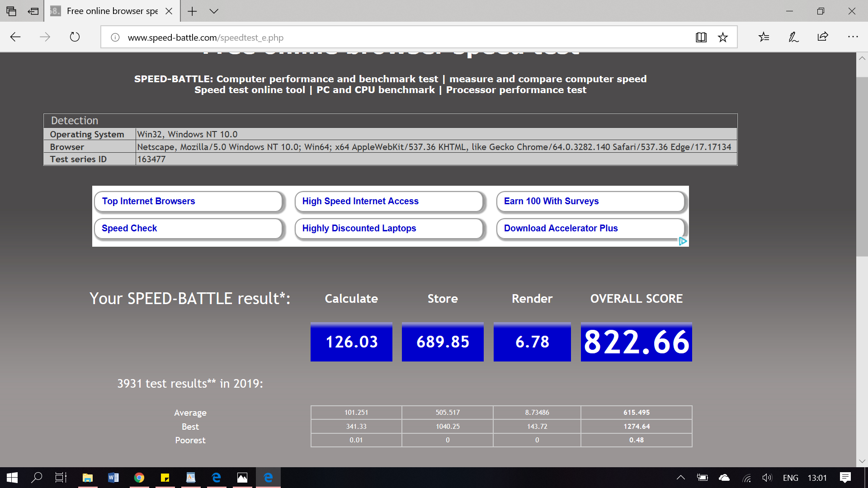Click the Reading view book icon
The image size is (868, 488).
[701, 38]
